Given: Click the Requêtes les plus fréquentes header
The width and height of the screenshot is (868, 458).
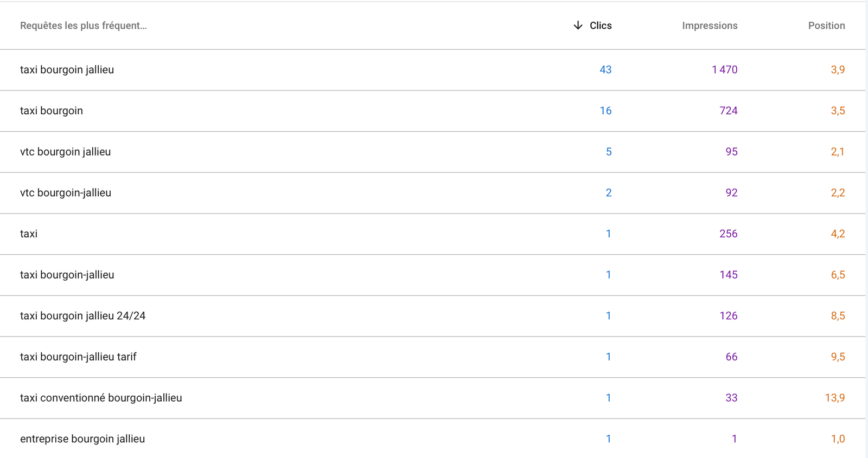Looking at the screenshot, I should tap(84, 25).
